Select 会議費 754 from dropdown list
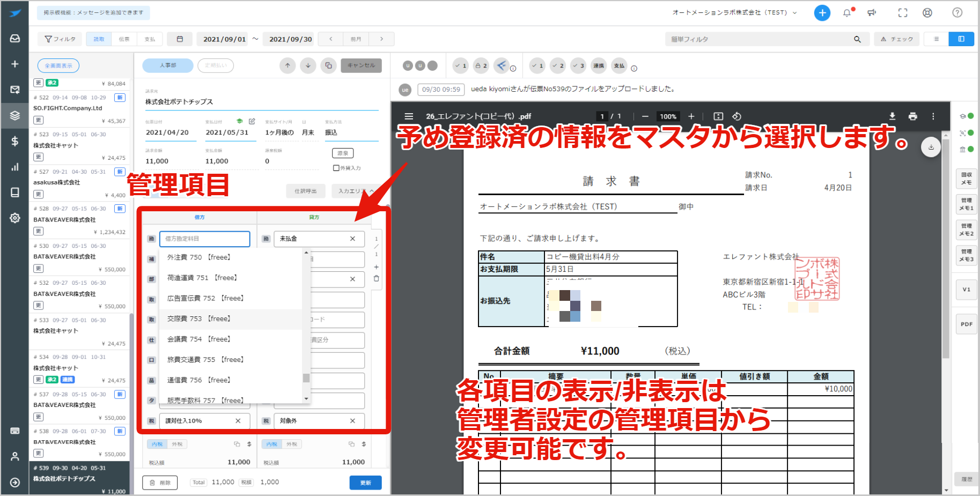The height and width of the screenshot is (496, 980). (x=231, y=339)
